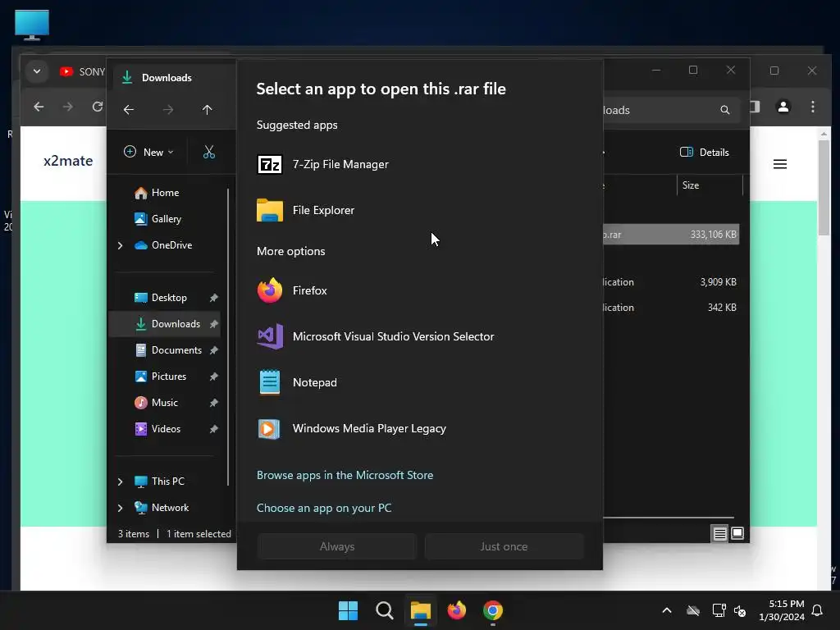The width and height of the screenshot is (840, 630).
Task: Expand the This PC node
Action: click(x=120, y=482)
